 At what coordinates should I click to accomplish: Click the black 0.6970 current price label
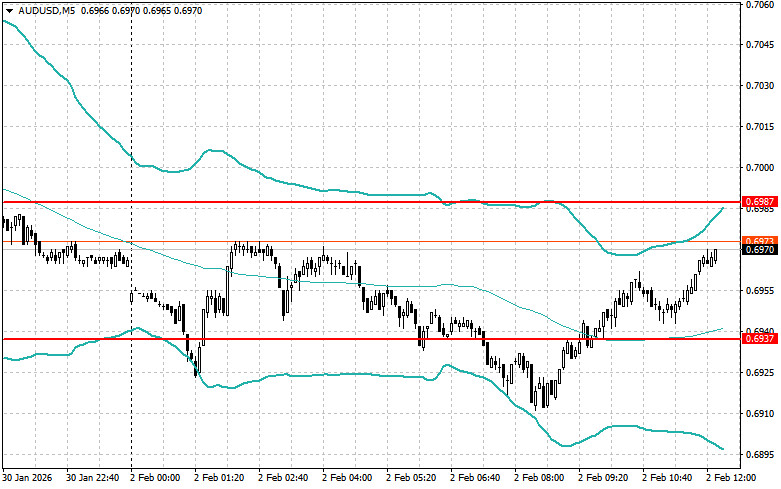[x=760, y=249]
